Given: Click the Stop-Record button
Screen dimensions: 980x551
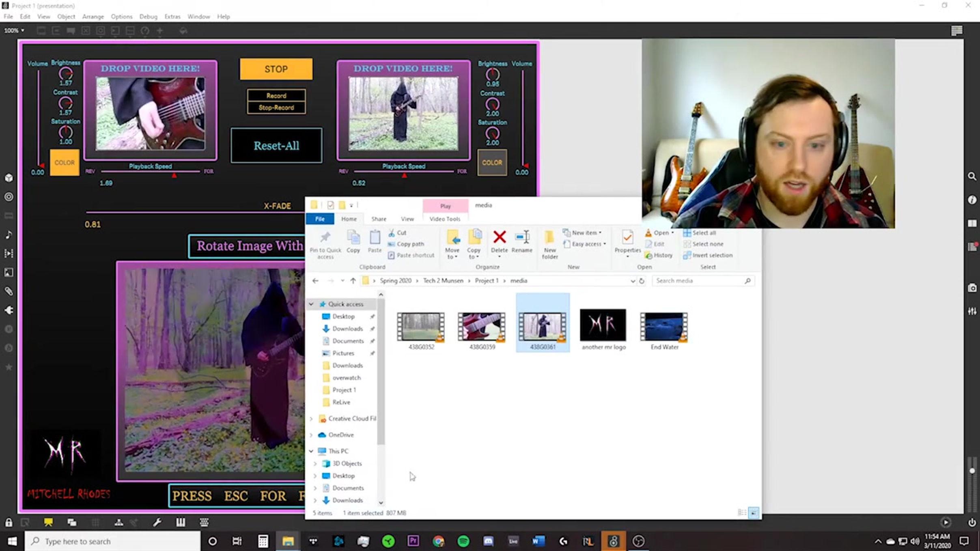Looking at the screenshot, I should tap(276, 108).
